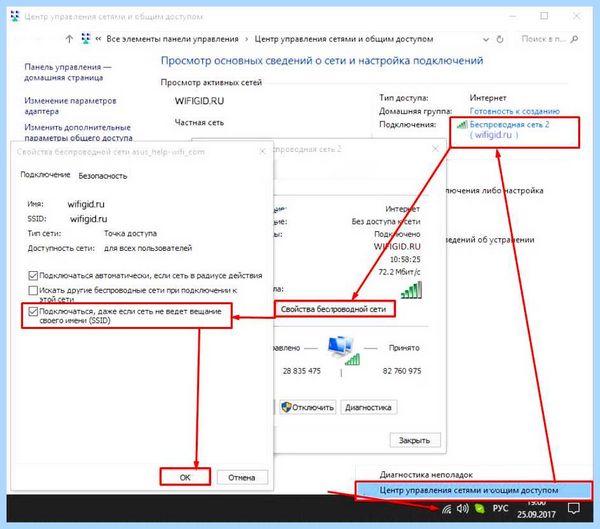Click the volume speaker tray icon
Image resolution: width=600 pixels, height=529 pixels.
point(462,509)
